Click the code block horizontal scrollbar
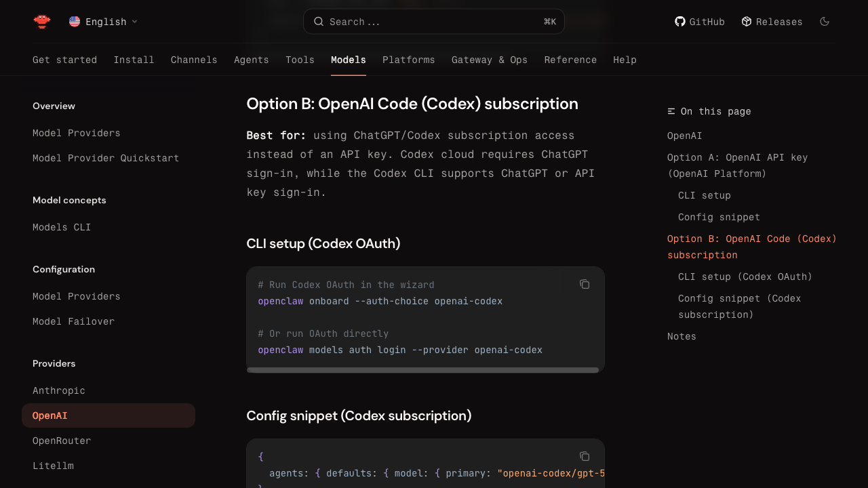This screenshot has width=868, height=488. point(422,370)
